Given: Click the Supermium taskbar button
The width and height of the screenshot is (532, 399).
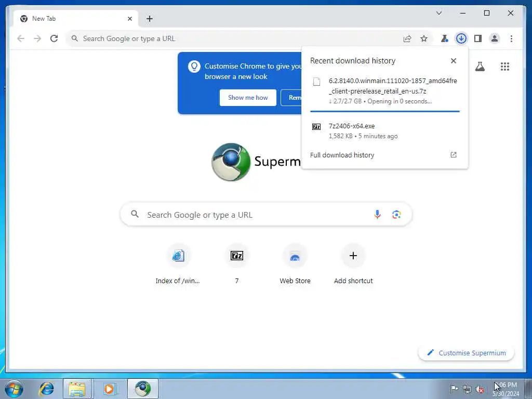Looking at the screenshot, I should tap(143, 389).
